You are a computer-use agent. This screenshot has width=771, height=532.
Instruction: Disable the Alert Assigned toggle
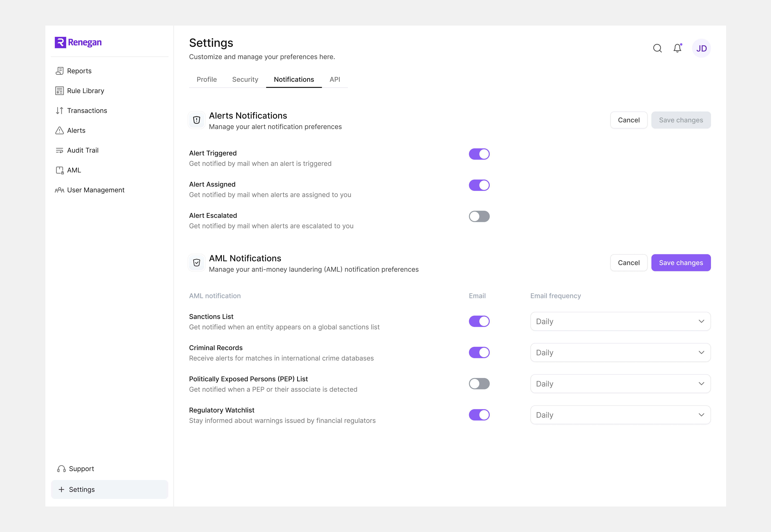479,185
